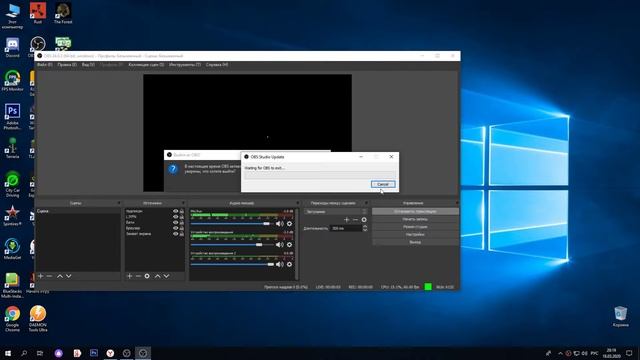The height and width of the screenshot is (360, 640).
Task: Open DAEMON Tools Ultra desktop shortcut
Action: pos(38,318)
